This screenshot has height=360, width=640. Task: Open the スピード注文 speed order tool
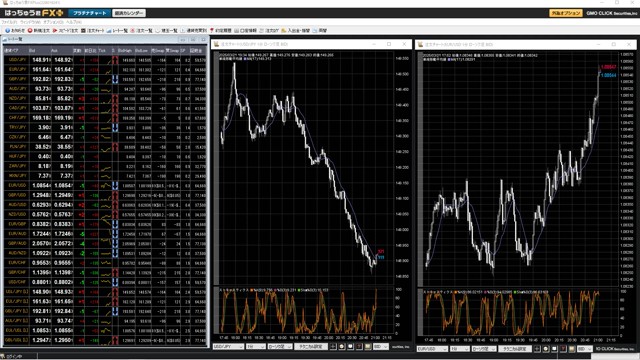coord(65,31)
